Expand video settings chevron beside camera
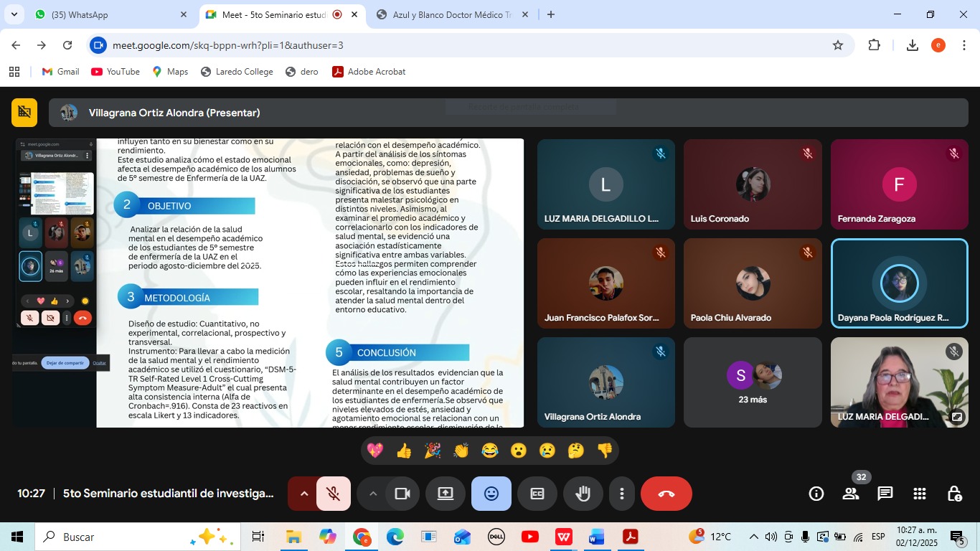 click(373, 494)
